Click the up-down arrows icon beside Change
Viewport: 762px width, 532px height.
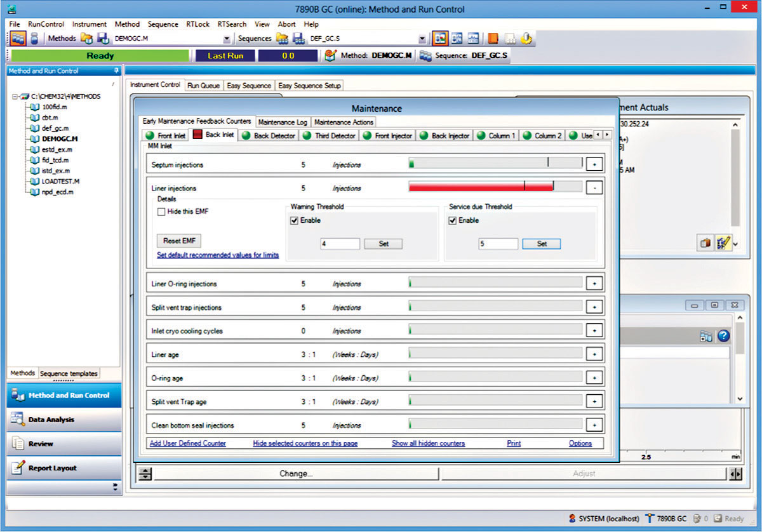145,474
